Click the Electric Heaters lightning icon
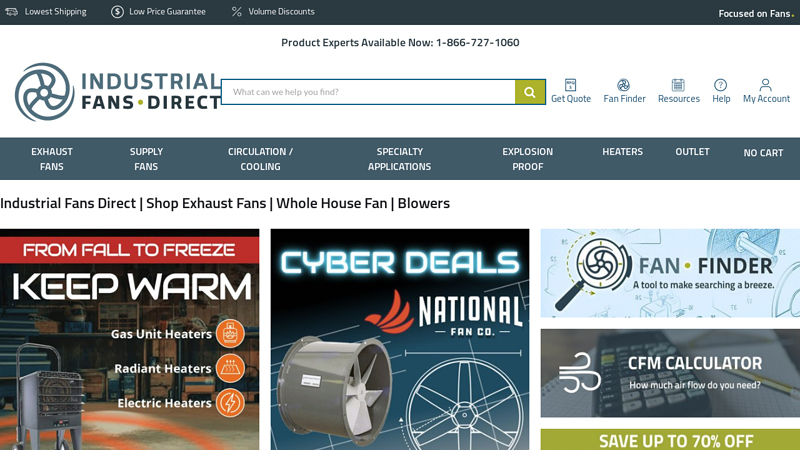This screenshot has height=450, width=800. [x=230, y=403]
